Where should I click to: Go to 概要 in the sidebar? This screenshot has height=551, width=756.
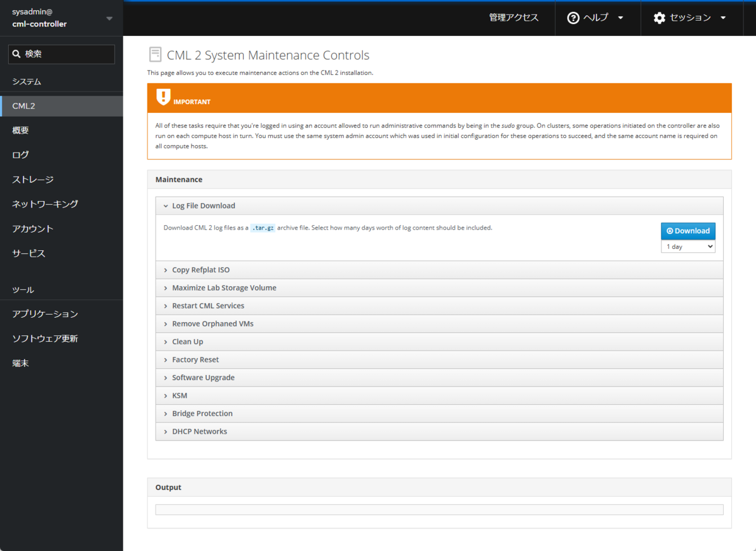click(61, 130)
